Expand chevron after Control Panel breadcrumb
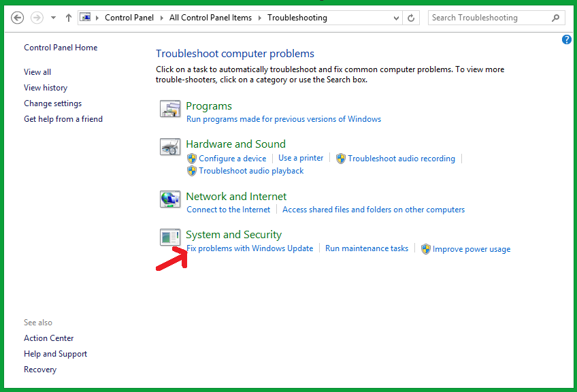Viewport: 577px width, 392px height. coord(161,18)
